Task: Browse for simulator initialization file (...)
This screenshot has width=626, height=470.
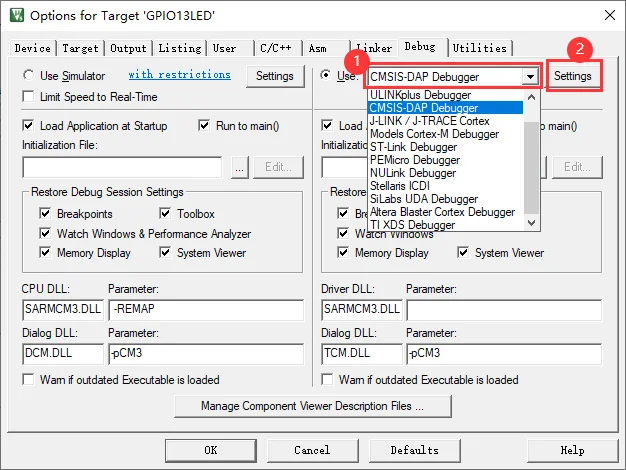Action: tap(240, 167)
